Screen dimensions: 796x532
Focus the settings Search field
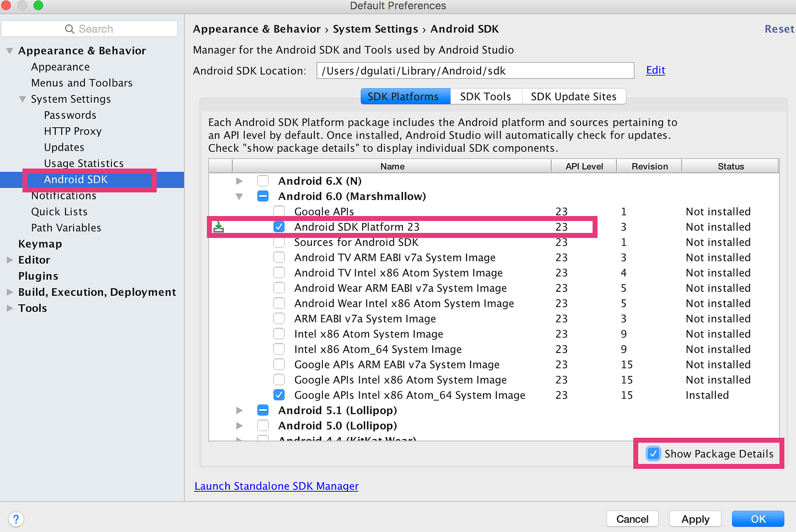pos(90,29)
